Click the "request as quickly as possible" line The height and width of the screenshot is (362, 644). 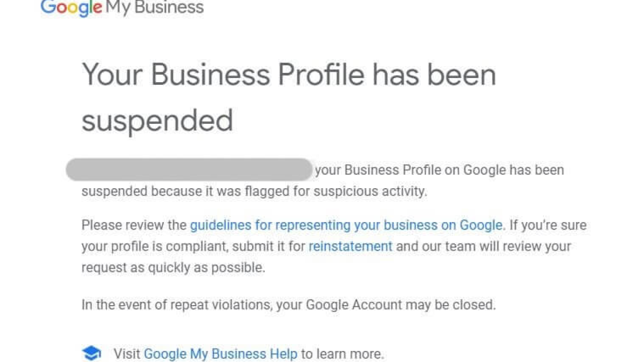173,268
